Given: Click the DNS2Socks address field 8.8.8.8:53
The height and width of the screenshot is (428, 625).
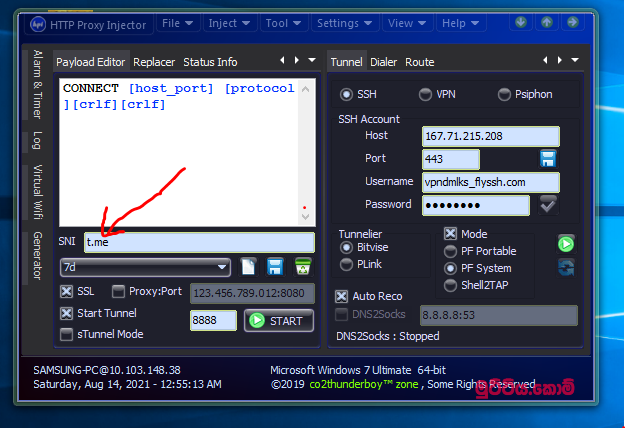Looking at the screenshot, I should [x=499, y=315].
